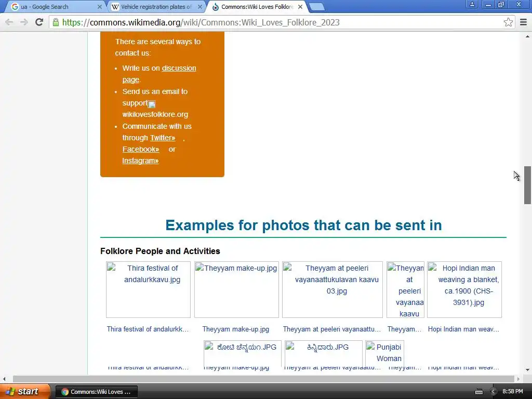Open Thira festival of andalurkkavu.jpg thumbnail
532x399 pixels.
tap(148, 289)
